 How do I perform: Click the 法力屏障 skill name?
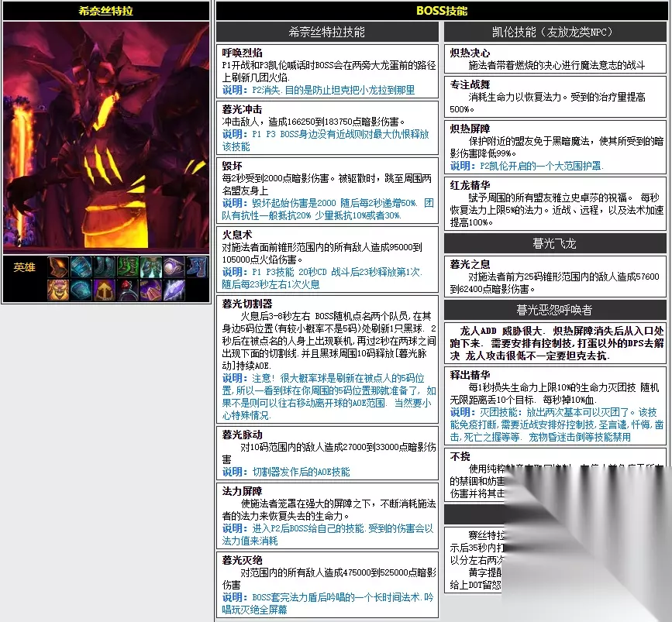click(x=242, y=491)
